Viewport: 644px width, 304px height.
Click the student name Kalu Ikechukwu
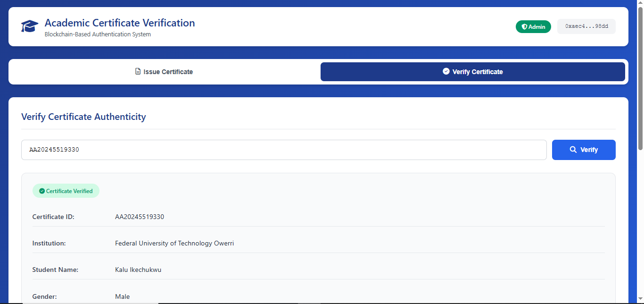138,270
